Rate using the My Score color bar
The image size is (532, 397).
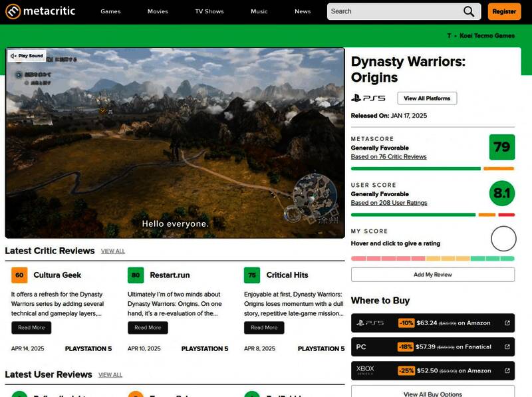(x=432, y=258)
